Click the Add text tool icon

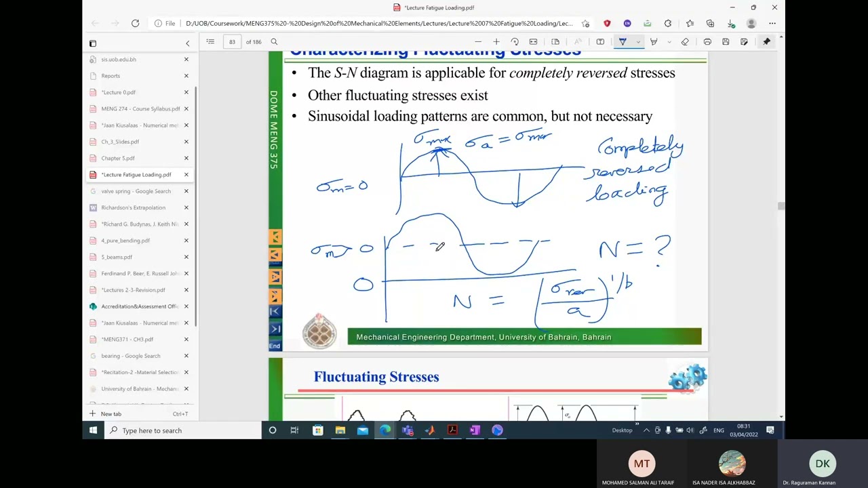tap(600, 42)
